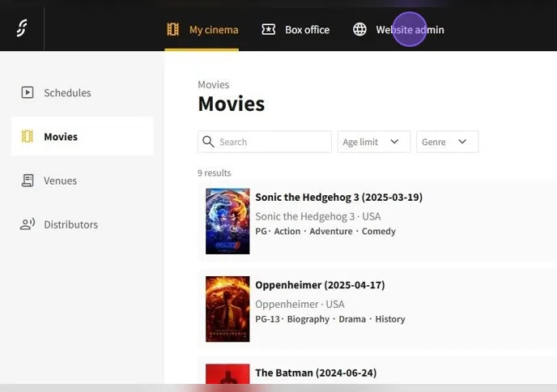557x392 pixels.
Task: Open Sonic the Hedgehog 3 movie title
Action: 338,197
